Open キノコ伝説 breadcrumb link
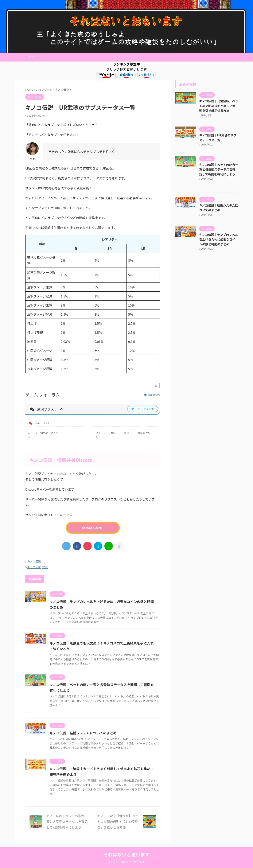Image resolution: width=253 pixels, height=868 pixels. click(62, 90)
